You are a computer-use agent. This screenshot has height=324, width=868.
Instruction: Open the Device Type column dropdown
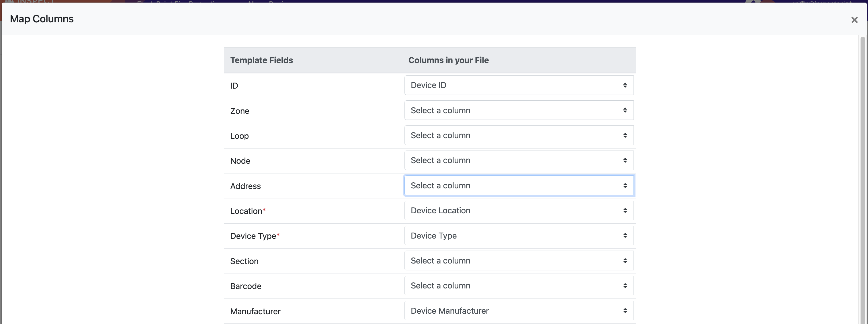519,236
